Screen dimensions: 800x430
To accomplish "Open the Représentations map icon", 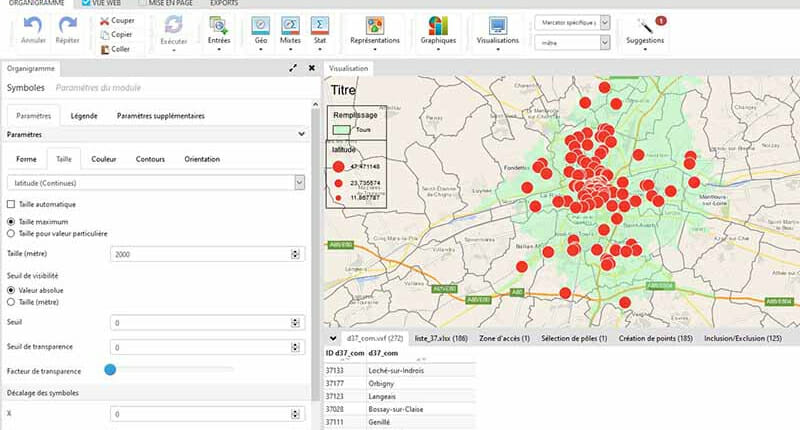I will pyautogui.click(x=375, y=24).
